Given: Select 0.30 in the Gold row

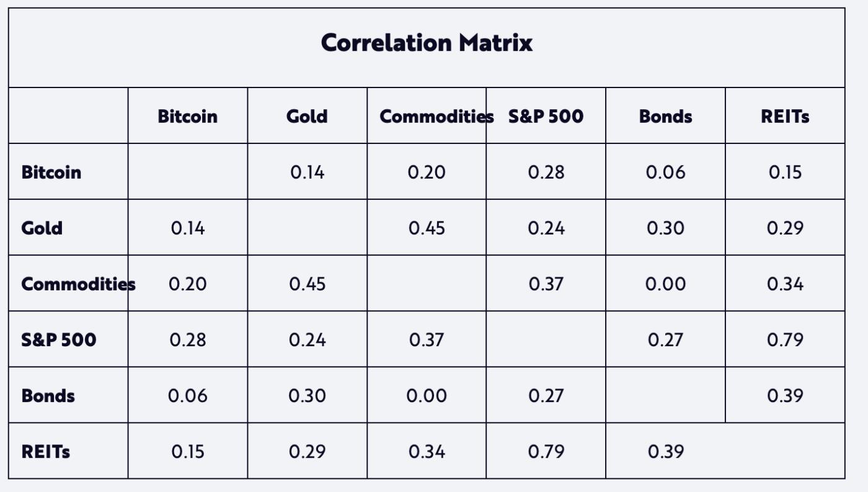Looking at the screenshot, I should click(665, 228).
